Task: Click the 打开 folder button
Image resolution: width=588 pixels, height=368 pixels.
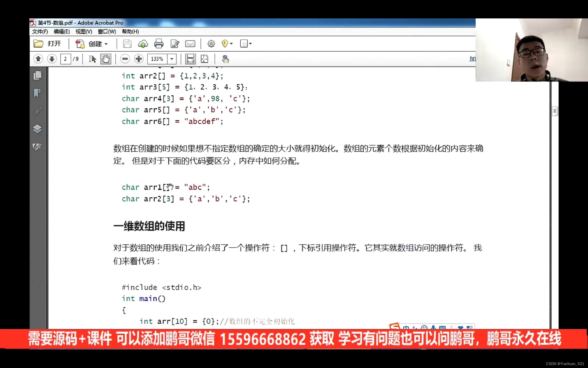Action: (x=47, y=44)
